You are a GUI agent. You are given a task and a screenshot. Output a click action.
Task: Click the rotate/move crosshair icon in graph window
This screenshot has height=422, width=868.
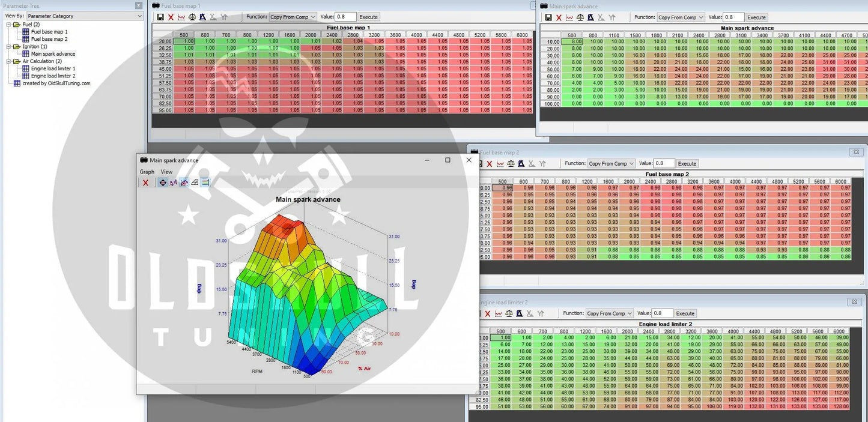pyautogui.click(x=163, y=182)
